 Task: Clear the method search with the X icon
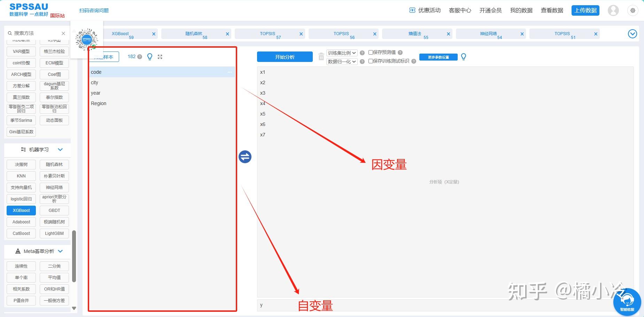click(63, 33)
